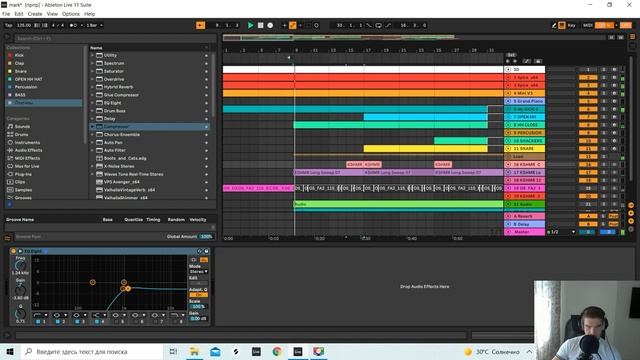This screenshot has width=640, height=360.
Task: Expand the Saturator device folder
Action: point(92,71)
